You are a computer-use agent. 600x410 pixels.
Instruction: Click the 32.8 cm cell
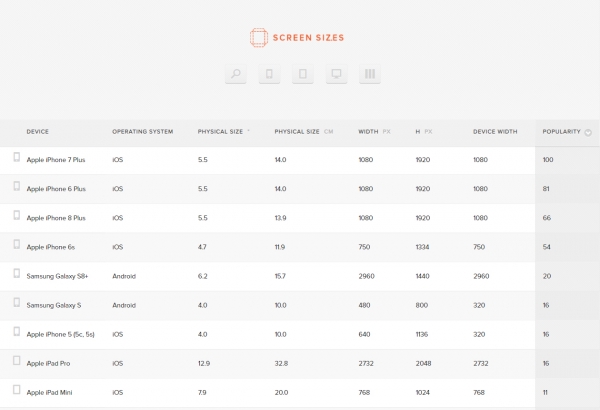[281, 364]
